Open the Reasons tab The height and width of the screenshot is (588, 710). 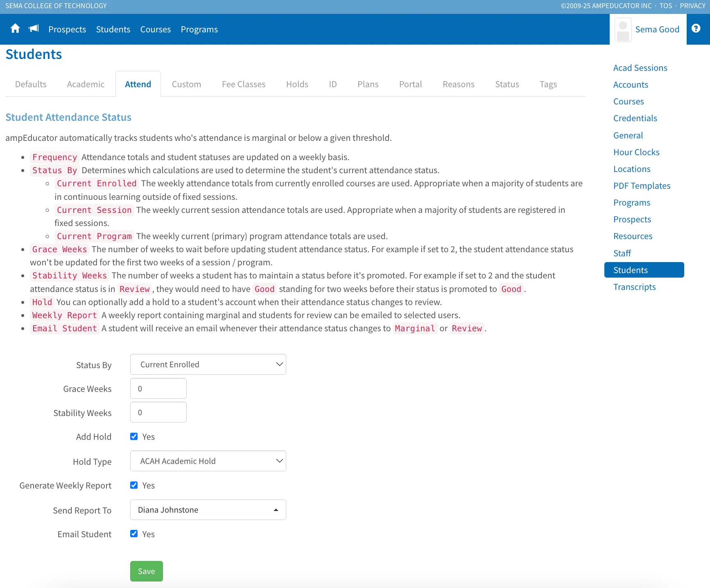459,84
